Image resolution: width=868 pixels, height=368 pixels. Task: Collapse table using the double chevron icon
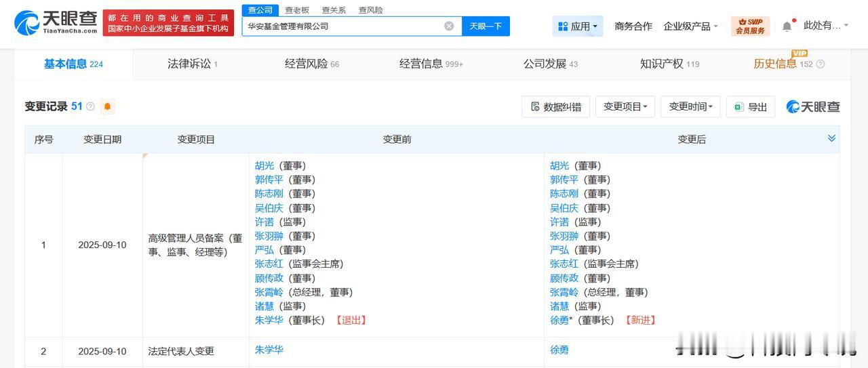[x=831, y=138]
